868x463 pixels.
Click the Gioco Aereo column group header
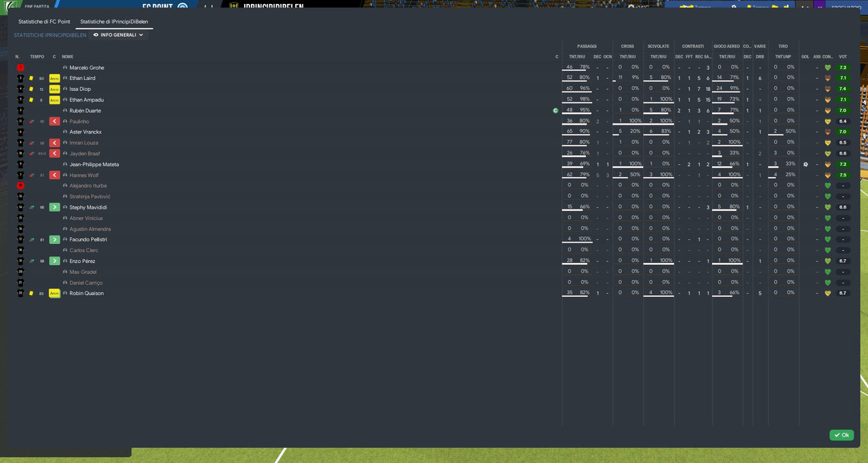(x=727, y=46)
